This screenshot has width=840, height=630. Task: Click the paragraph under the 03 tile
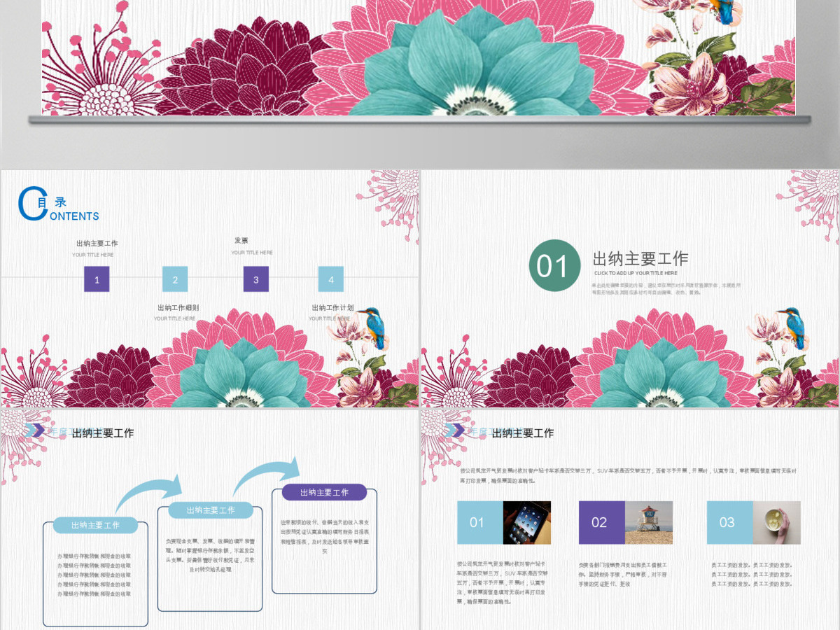pos(751,573)
